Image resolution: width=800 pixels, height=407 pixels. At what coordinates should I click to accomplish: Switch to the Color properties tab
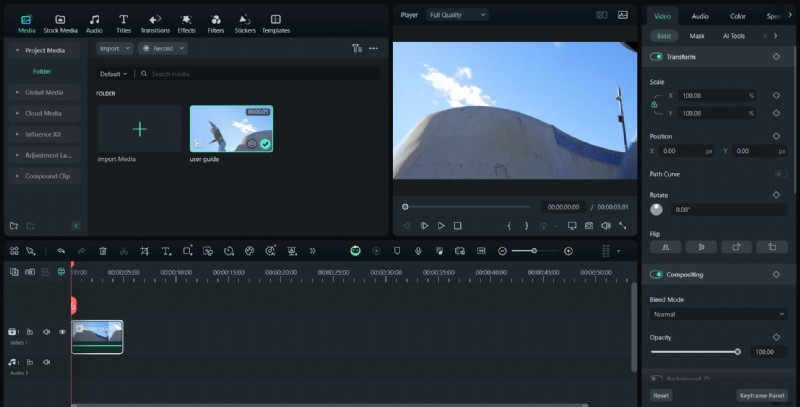click(738, 16)
